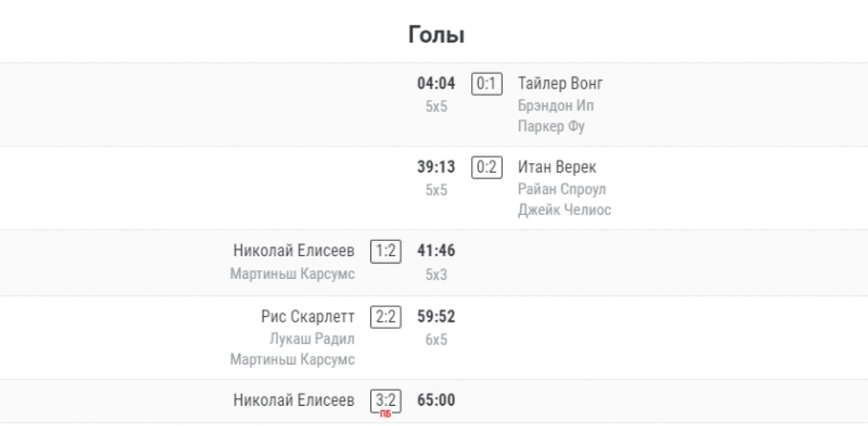868x426 pixels.
Task: Click the 2:2 score badge
Action: tap(386, 317)
